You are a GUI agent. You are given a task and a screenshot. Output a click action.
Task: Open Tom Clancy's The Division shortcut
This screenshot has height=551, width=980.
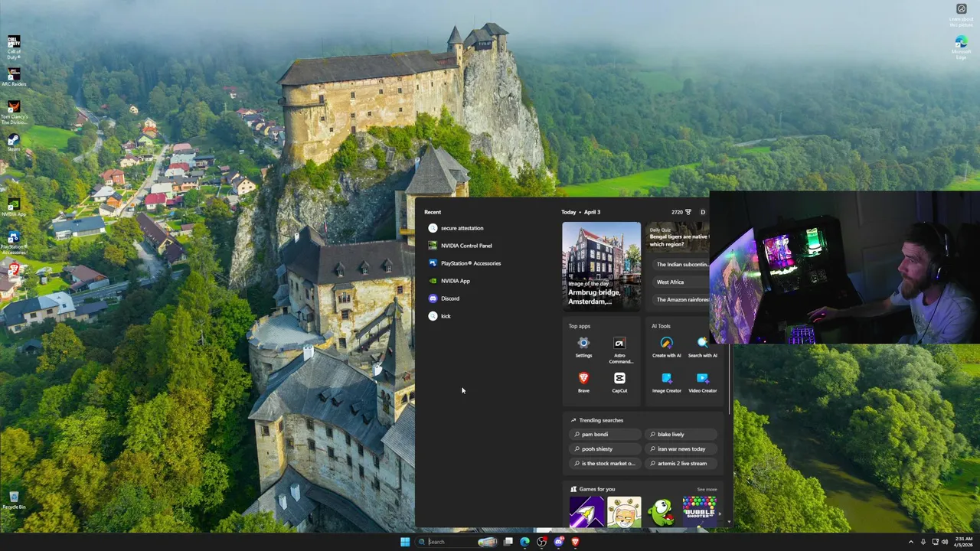tap(14, 112)
